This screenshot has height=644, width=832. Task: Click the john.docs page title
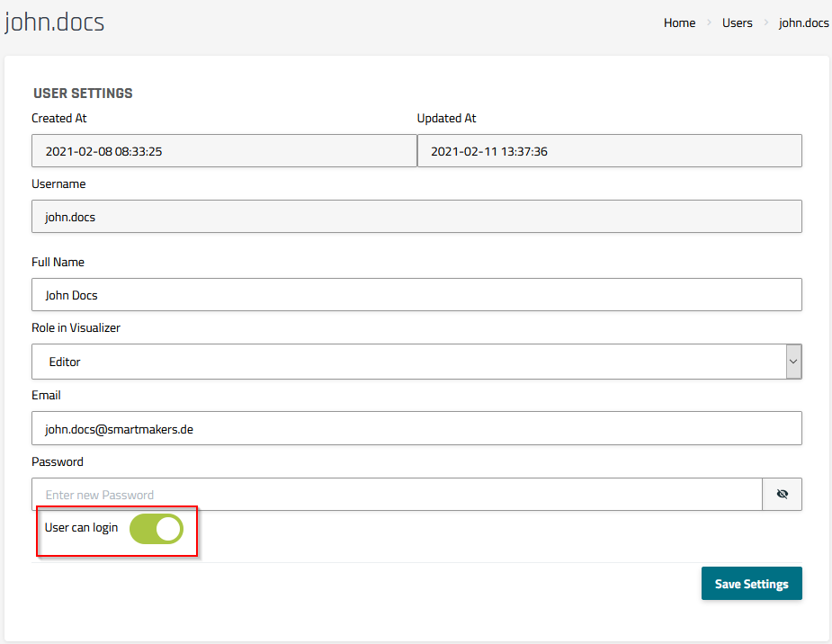pos(54,22)
